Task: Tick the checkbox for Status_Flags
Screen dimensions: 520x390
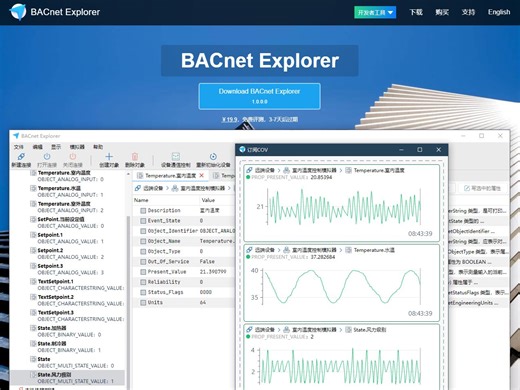Action: [143, 292]
